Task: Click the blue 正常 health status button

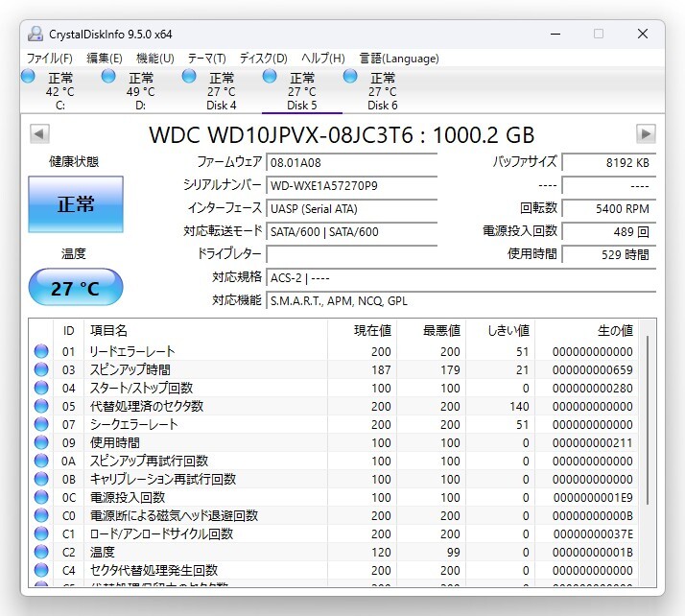Action: pyautogui.click(x=76, y=204)
